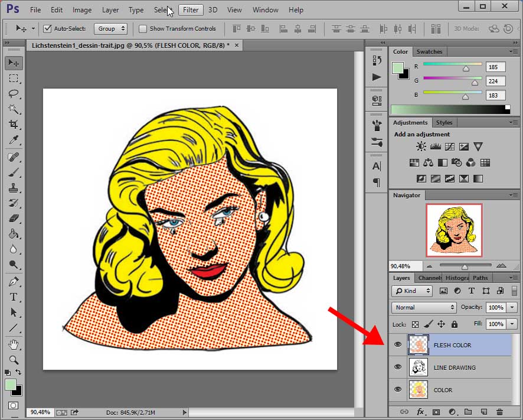Hide the FLESH COLOR layer
Screen dimensions: 523x420
click(398, 344)
